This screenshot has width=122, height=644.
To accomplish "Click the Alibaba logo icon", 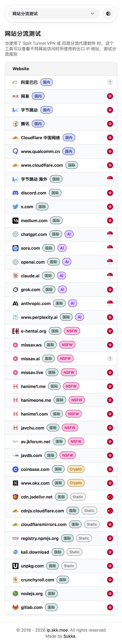I will [15, 82].
